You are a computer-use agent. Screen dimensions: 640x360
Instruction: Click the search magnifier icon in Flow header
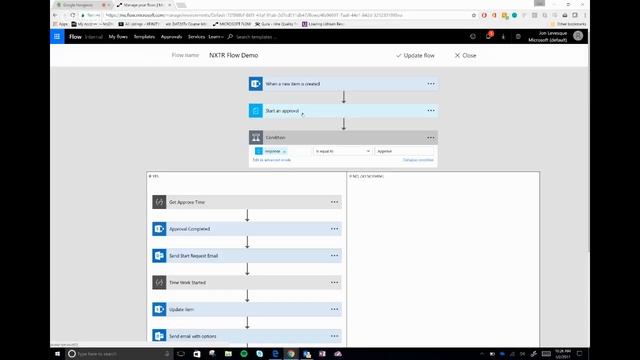pos(230,37)
